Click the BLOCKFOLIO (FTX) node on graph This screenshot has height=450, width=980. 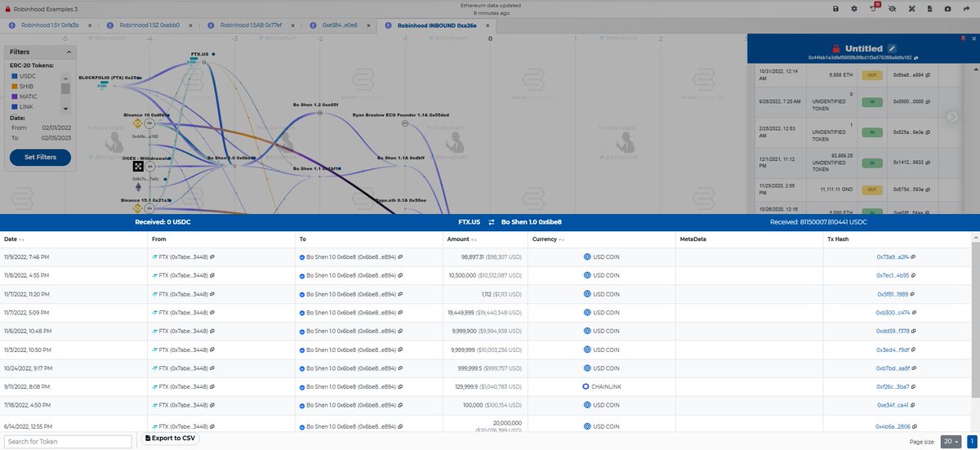point(105,85)
